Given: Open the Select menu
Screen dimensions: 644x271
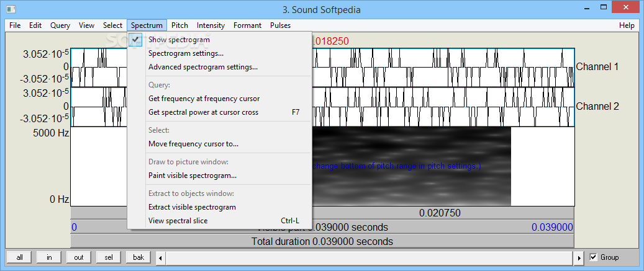Looking at the screenshot, I should pos(112,25).
